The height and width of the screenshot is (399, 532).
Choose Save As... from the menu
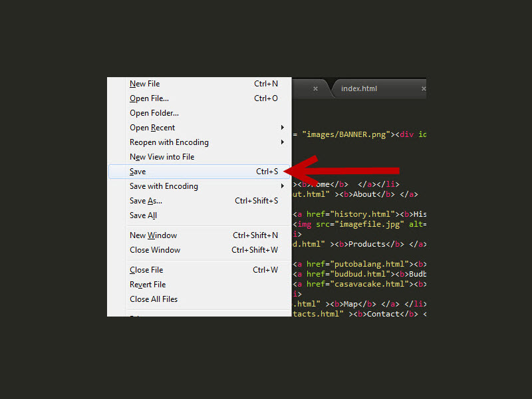pos(146,201)
